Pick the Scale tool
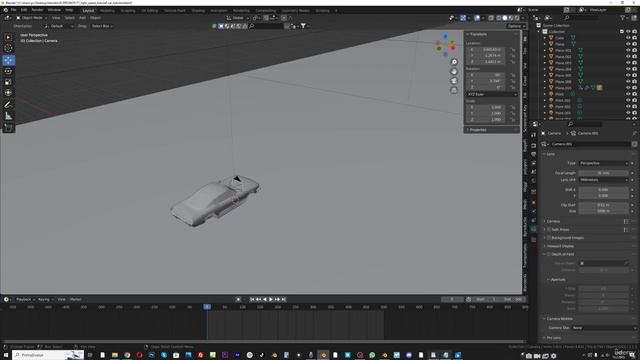Image resolution: width=640 pixels, height=360 pixels. [x=8, y=82]
